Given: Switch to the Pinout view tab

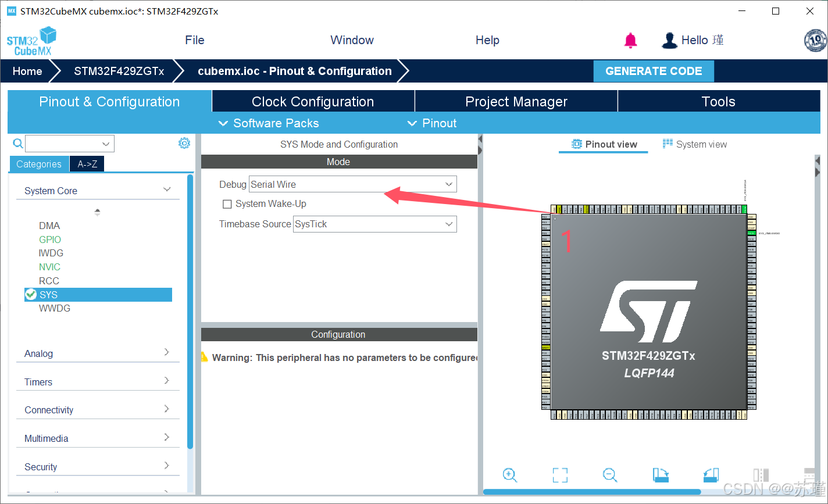Looking at the screenshot, I should (604, 144).
